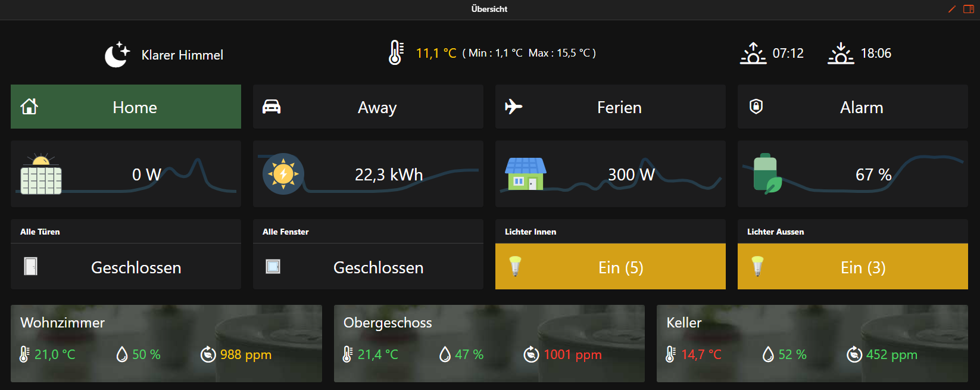The width and height of the screenshot is (980, 390).
Task: Click the Übersicht title
Action: [x=489, y=9]
